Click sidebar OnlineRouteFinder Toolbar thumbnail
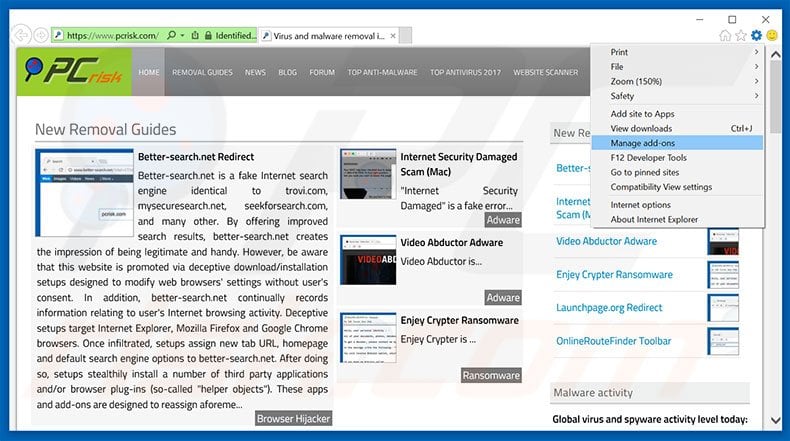The height and width of the screenshot is (441, 790). pyautogui.click(x=723, y=341)
